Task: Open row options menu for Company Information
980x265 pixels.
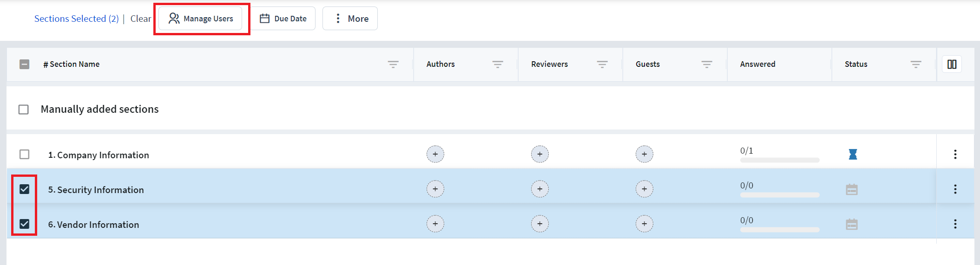Action: pyautogui.click(x=955, y=154)
